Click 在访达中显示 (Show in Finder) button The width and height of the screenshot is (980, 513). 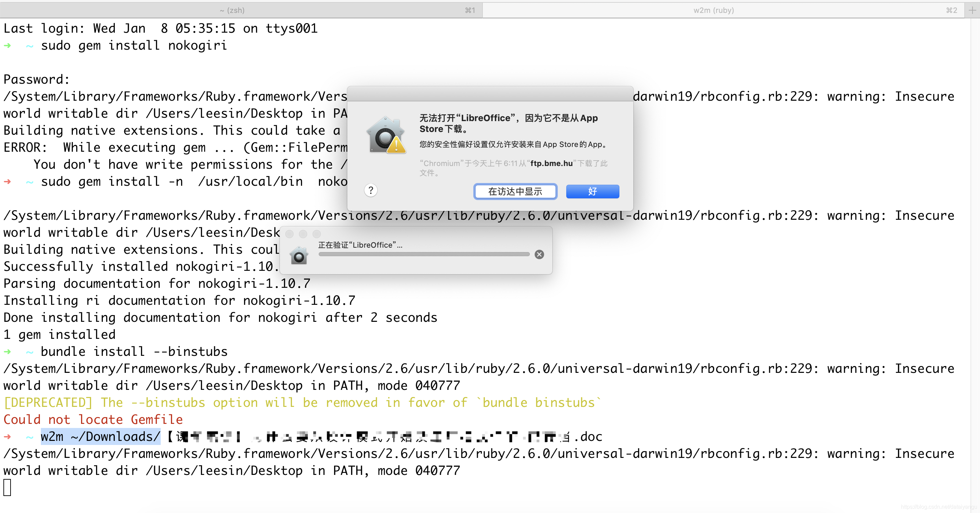click(x=515, y=192)
